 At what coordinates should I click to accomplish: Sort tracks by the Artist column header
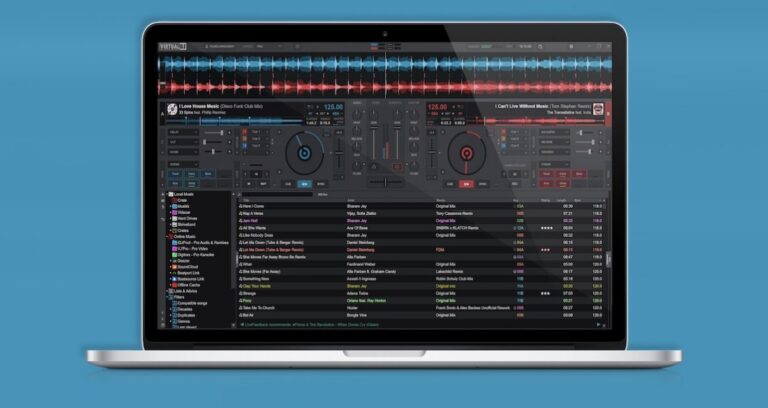coord(353,199)
